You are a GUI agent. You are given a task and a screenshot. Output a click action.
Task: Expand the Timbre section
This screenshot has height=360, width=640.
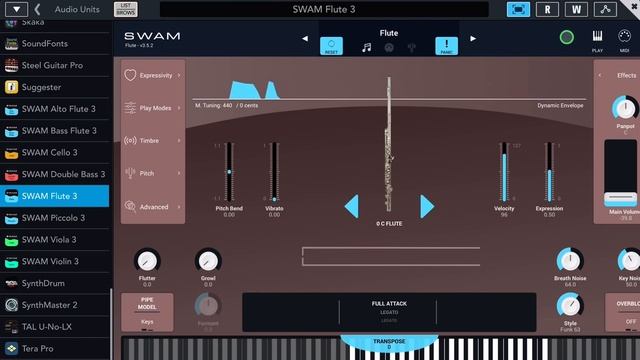click(153, 140)
